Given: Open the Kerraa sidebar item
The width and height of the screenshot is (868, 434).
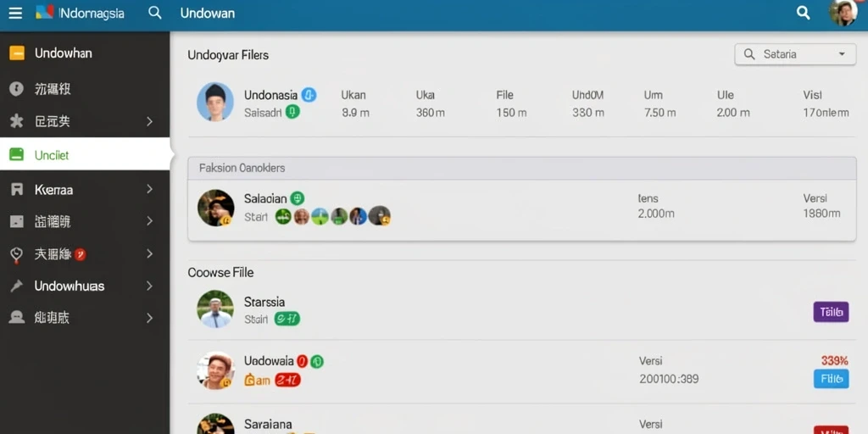Looking at the screenshot, I should pyautogui.click(x=85, y=189).
